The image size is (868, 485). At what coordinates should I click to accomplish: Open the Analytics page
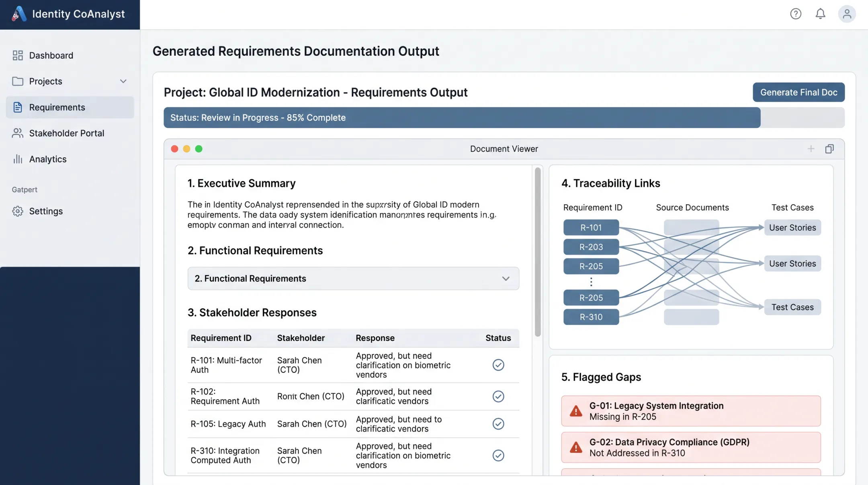point(70,159)
